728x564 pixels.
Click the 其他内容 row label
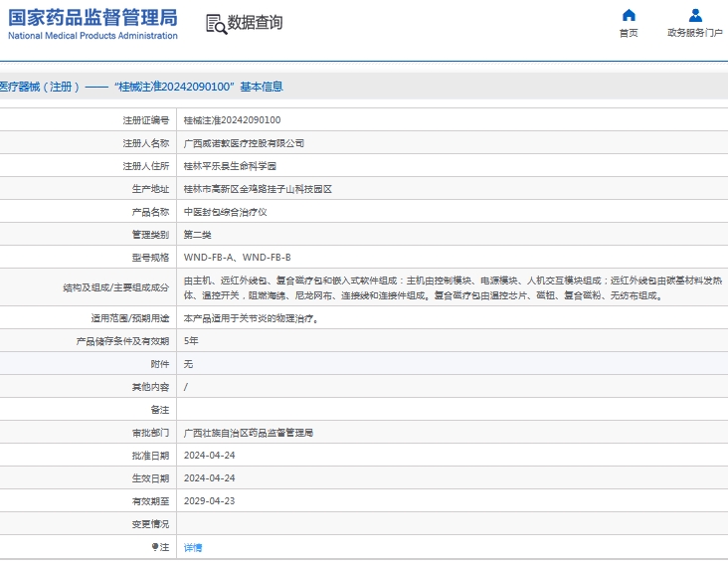pos(150,387)
